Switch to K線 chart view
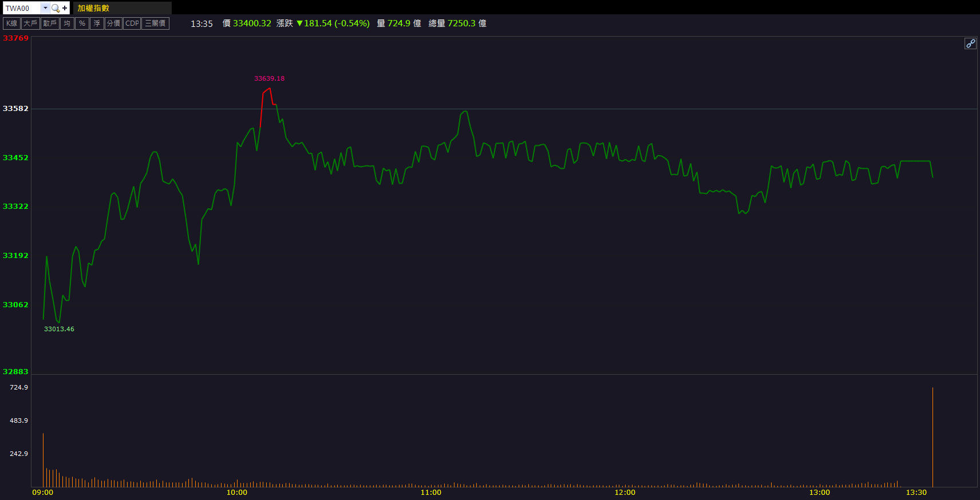 tap(11, 23)
